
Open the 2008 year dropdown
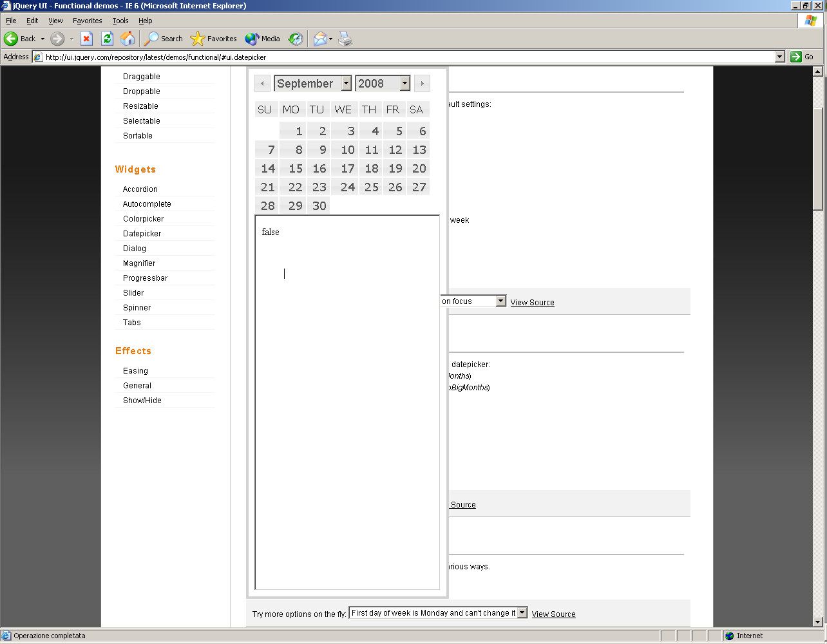pos(404,83)
